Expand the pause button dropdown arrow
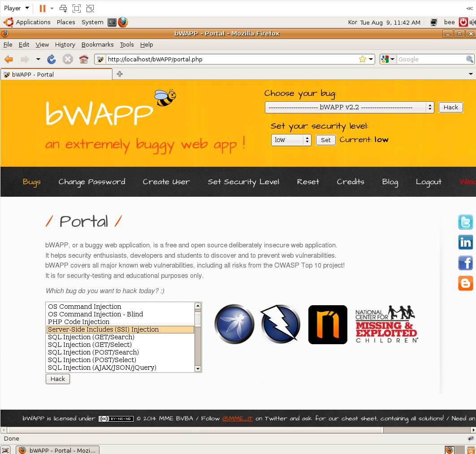 (52, 9)
